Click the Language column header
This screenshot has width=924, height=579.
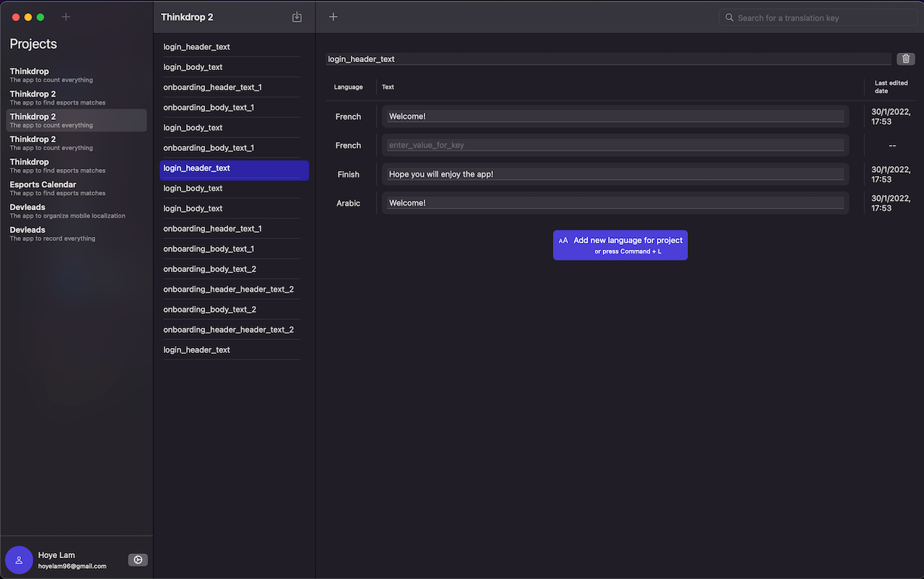click(349, 87)
